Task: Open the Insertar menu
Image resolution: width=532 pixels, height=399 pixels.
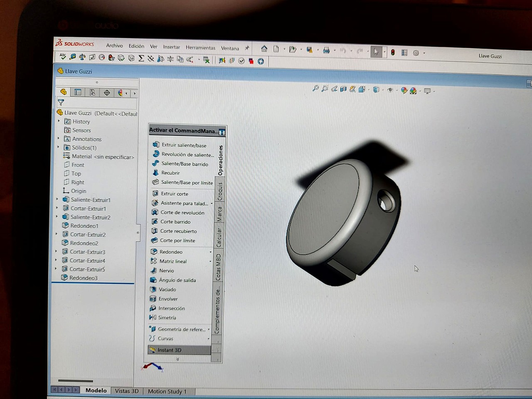Action: click(x=171, y=47)
